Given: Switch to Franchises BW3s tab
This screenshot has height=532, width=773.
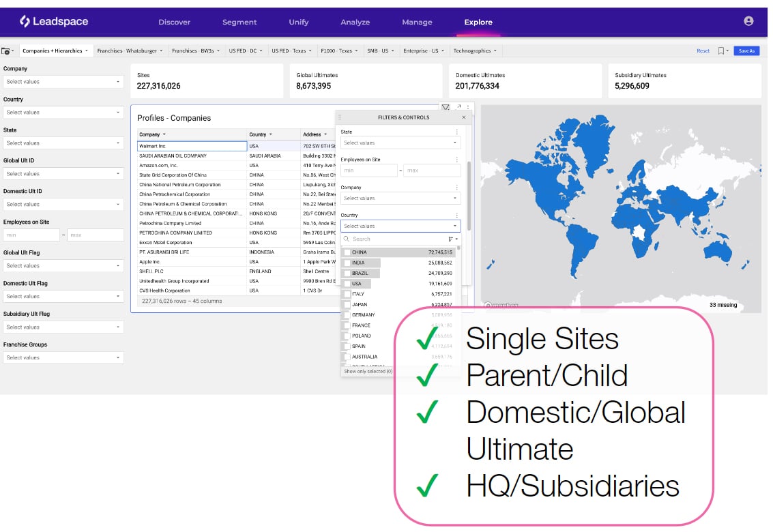Looking at the screenshot, I should pyautogui.click(x=196, y=50).
